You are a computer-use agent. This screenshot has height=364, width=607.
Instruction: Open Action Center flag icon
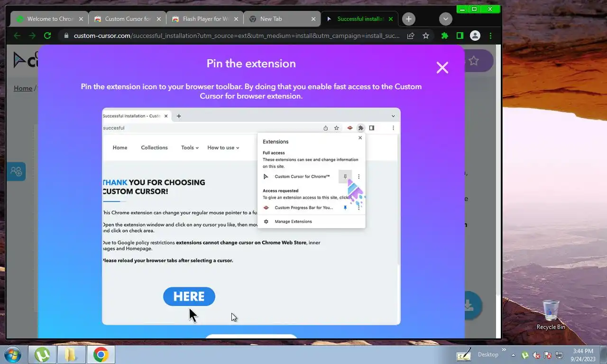(548, 355)
